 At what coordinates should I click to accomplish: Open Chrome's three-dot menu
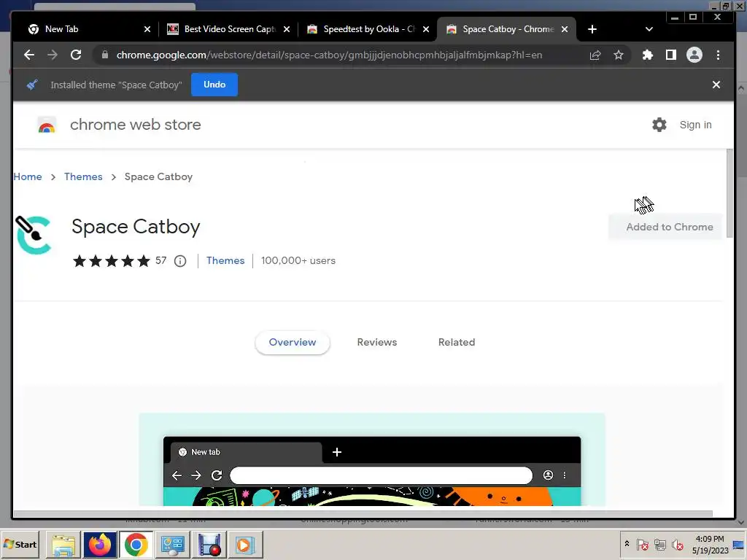coord(718,55)
